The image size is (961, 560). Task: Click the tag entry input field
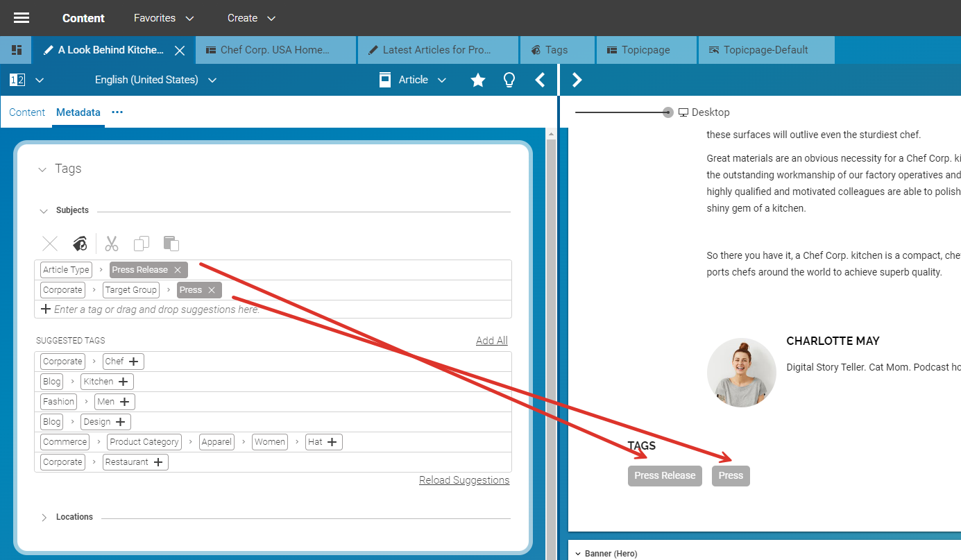pyautogui.click(x=156, y=309)
